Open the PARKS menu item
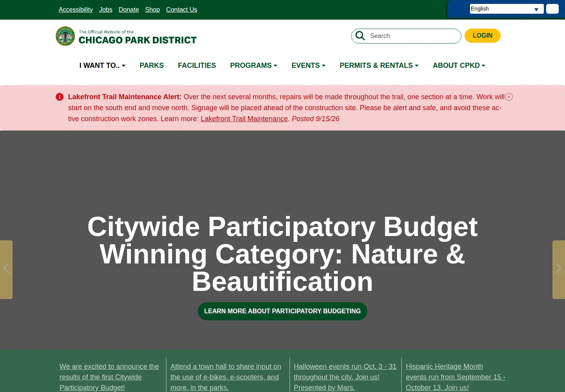This screenshot has height=392, width=565. [x=152, y=65]
